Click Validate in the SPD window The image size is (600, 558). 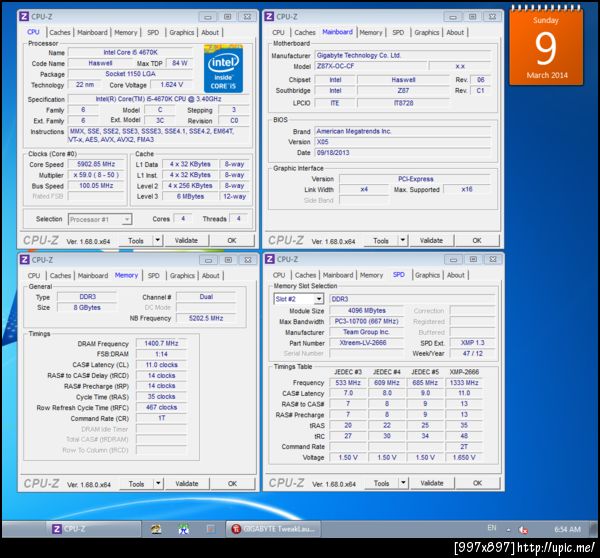click(432, 483)
